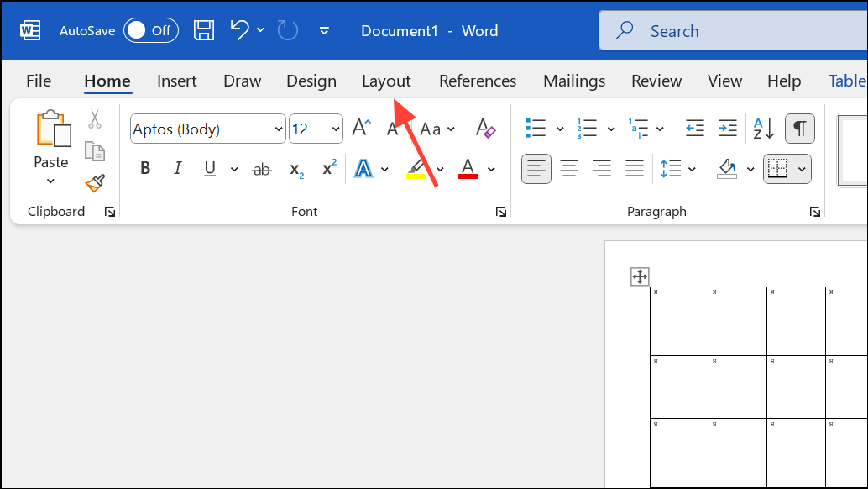
Task: Justify text alignment
Action: pyautogui.click(x=635, y=168)
